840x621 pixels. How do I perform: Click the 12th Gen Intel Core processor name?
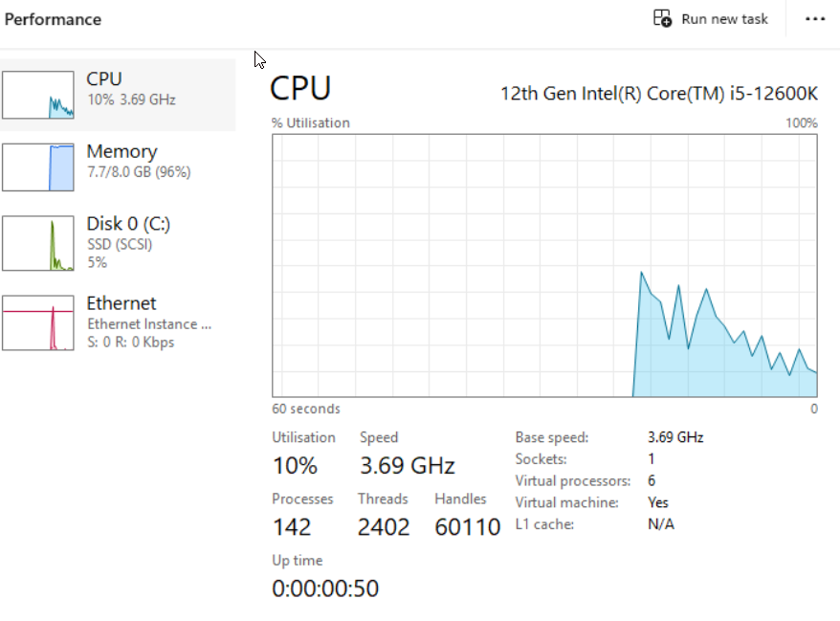pos(659,94)
